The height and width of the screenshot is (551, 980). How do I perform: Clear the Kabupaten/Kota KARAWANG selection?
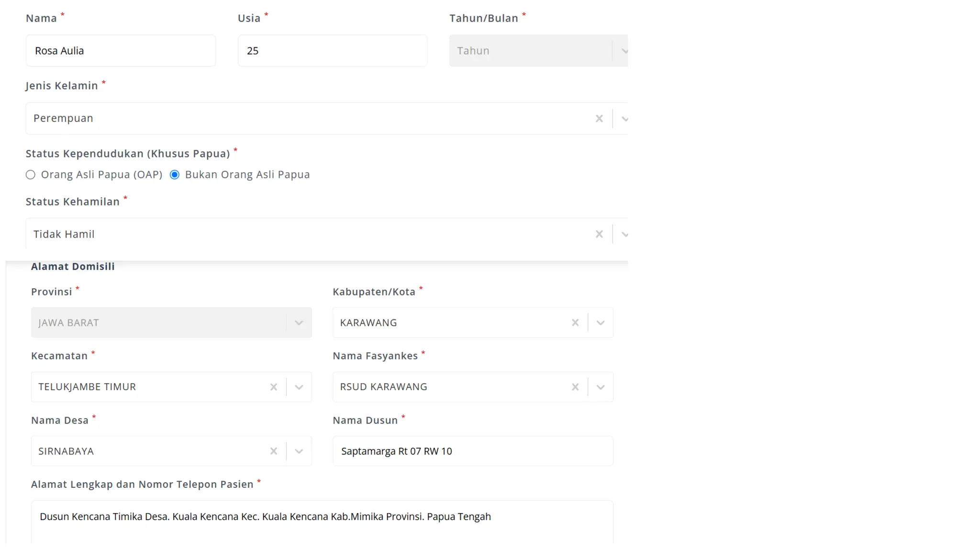[x=575, y=323]
